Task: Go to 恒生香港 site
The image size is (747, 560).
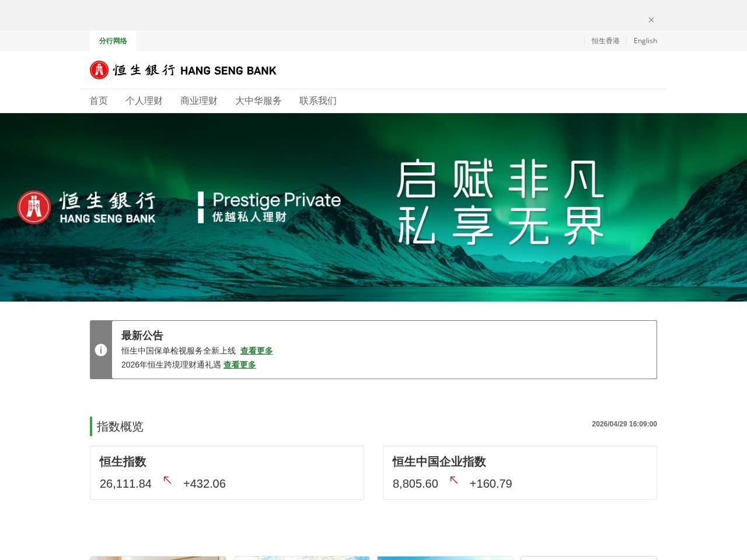Action: (x=605, y=41)
